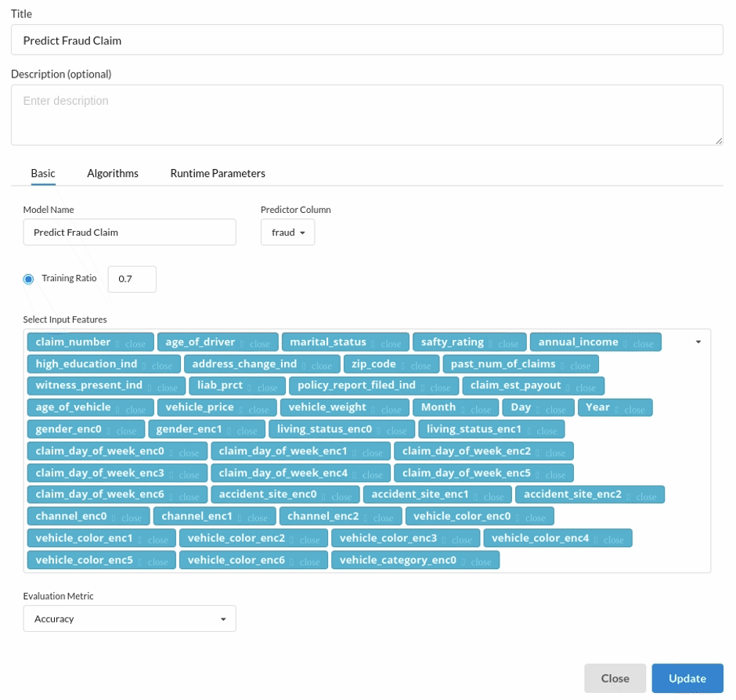Remove the vehicle_price feature tag

pos(258,410)
